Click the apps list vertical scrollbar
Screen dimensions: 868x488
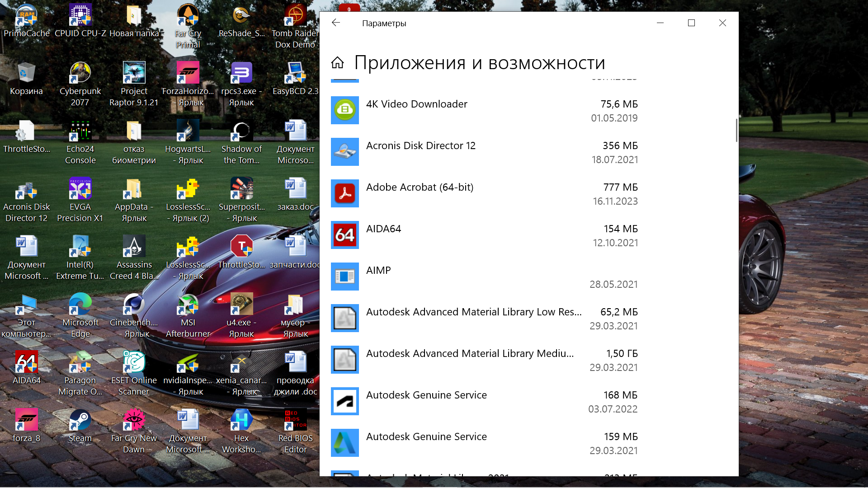click(736, 131)
